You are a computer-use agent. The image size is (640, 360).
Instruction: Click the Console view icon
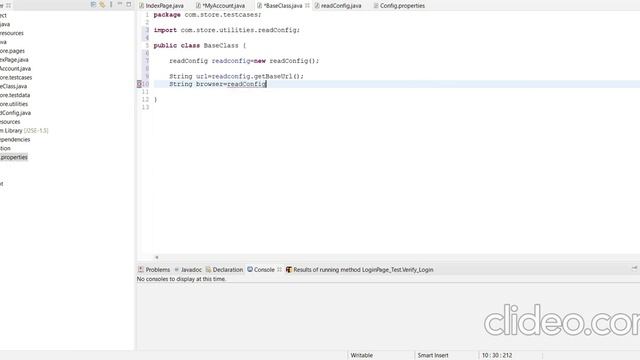(250, 269)
